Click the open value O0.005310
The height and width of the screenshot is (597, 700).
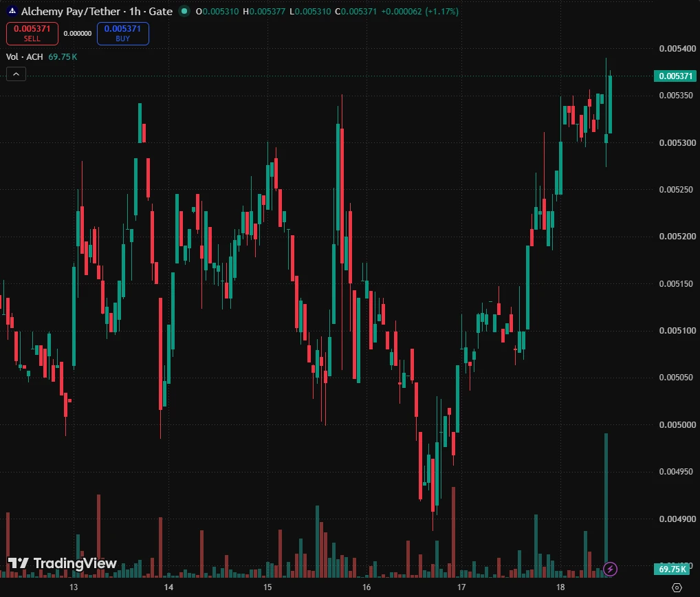(217, 11)
